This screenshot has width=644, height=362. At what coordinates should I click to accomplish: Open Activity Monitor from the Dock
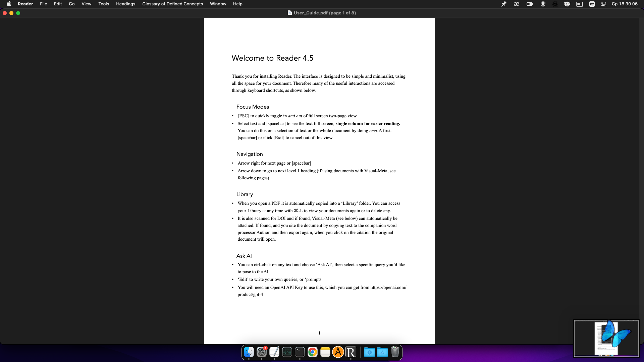pyautogui.click(x=287, y=352)
